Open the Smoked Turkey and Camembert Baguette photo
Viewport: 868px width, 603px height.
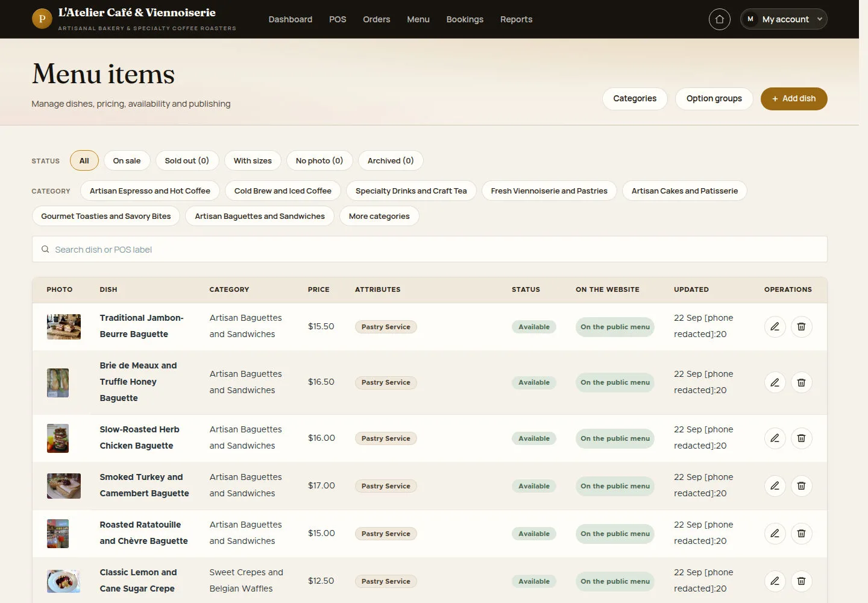click(x=64, y=486)
